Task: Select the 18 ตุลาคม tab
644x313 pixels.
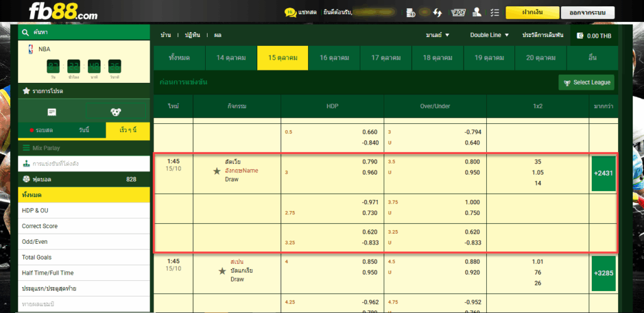Action: tap(438, 58)
